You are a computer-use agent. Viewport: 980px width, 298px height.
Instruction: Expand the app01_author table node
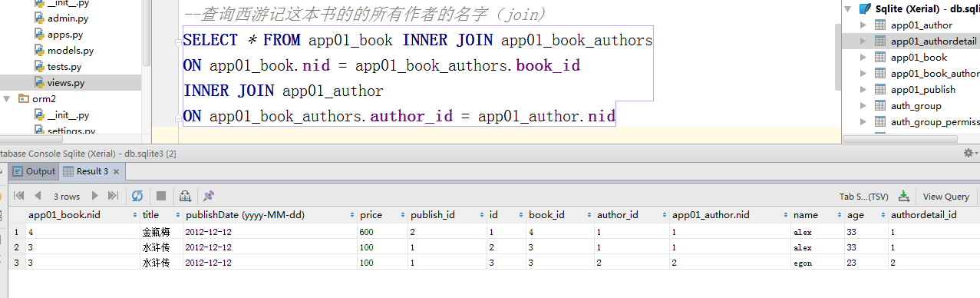click(x=864, y=25)
